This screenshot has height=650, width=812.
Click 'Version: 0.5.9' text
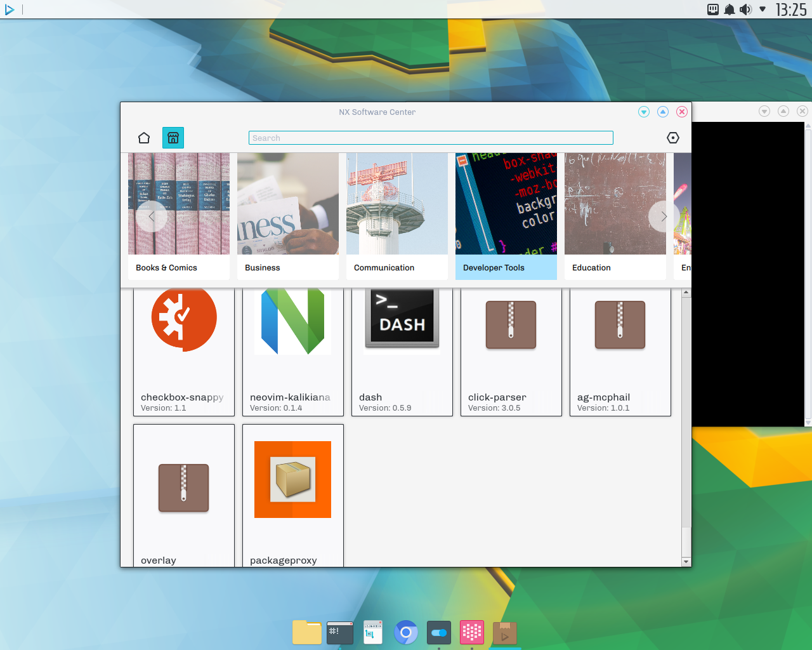(385, 408)
